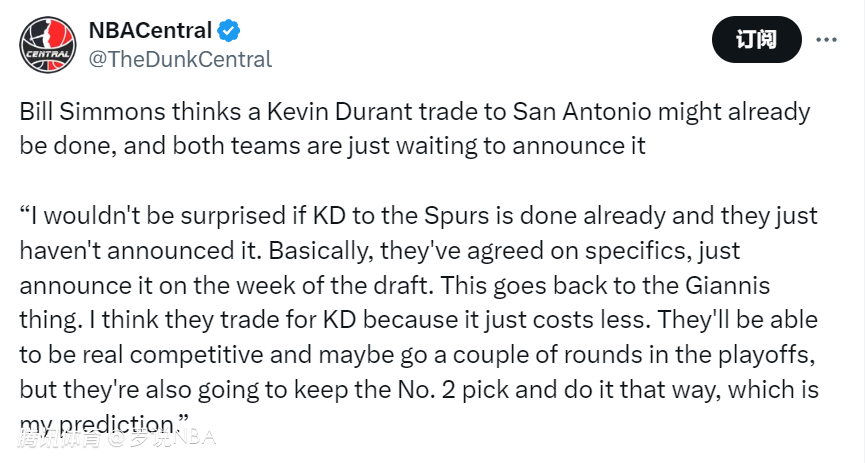This screenshot has width=865, height=463.
Task: Click the blue verified badge
Action: coord(230,30)
